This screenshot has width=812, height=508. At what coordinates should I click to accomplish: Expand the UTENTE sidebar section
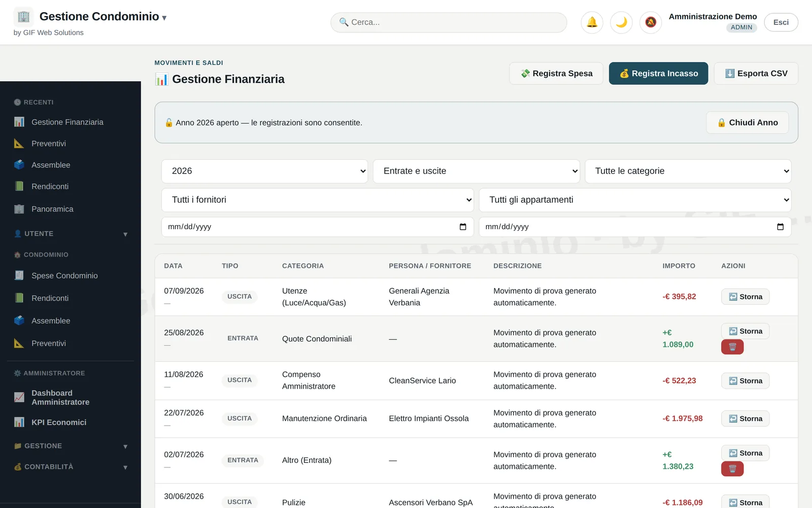(70, 234)
